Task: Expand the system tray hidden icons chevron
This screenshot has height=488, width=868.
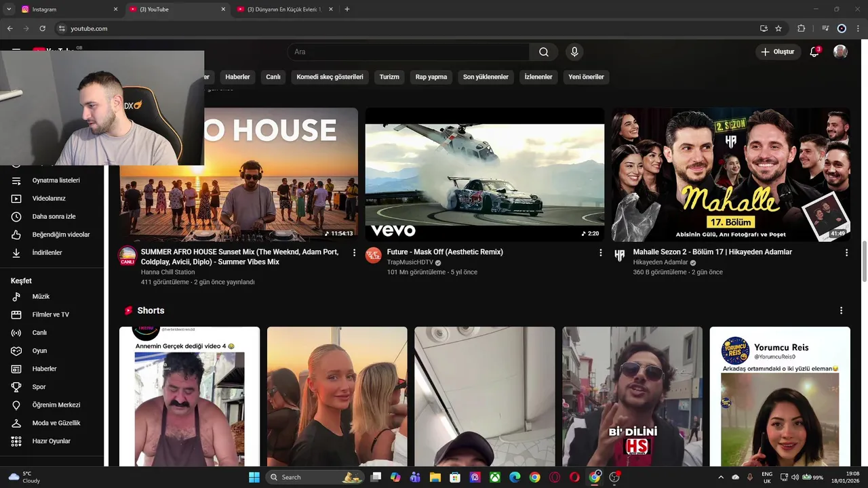Action: point(720,477)
